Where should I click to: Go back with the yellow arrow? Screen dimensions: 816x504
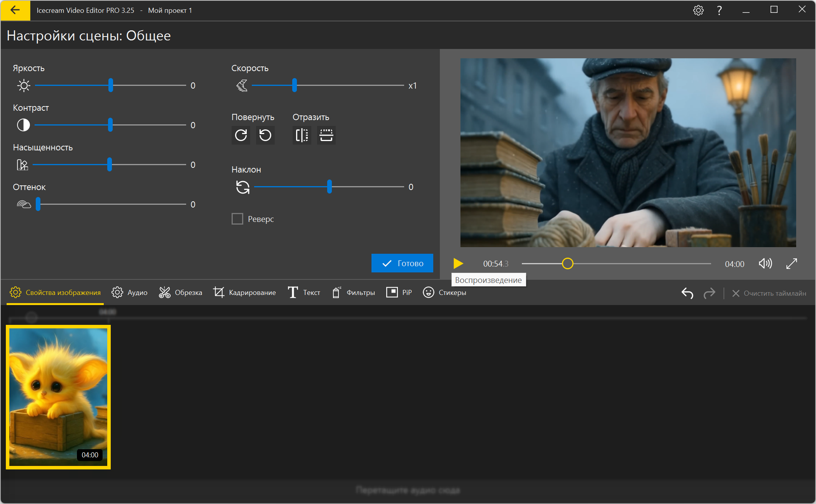click(x=15, y=10)
